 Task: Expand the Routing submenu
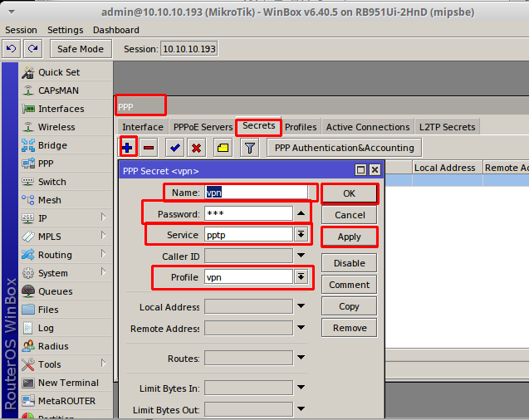pyautogui.click(x=104, y=254)
